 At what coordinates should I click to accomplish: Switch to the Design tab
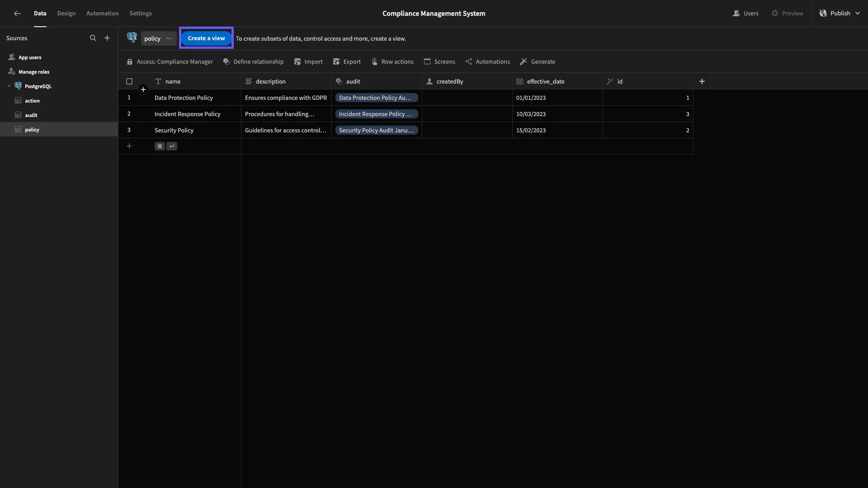66,14
